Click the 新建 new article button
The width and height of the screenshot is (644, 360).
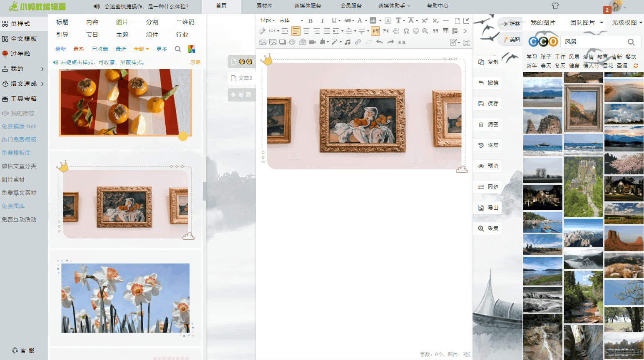(x=241, y=95)
